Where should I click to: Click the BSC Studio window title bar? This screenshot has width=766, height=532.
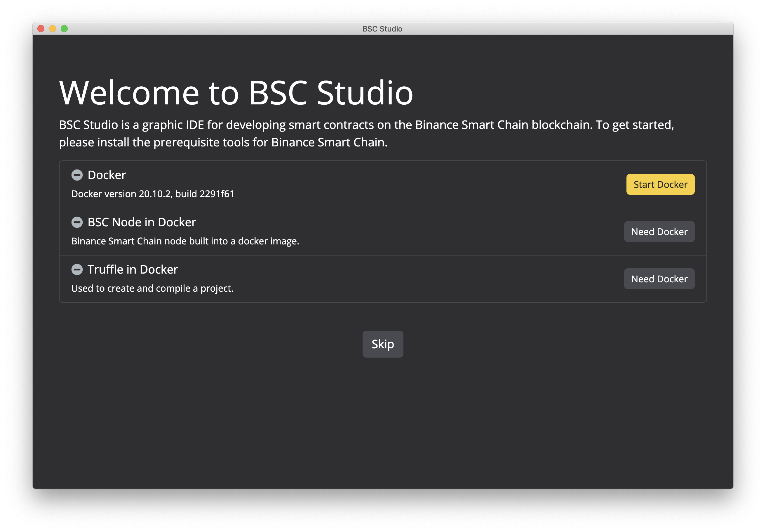(382, 29)
